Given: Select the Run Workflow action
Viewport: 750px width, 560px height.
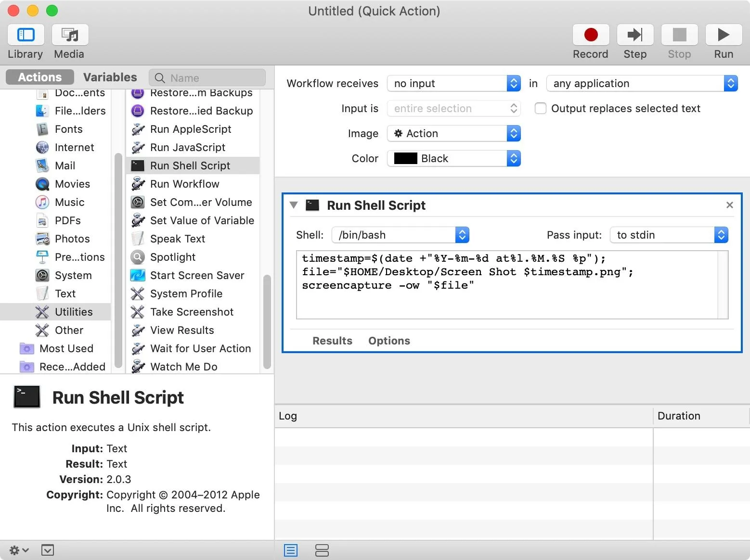Looking at the screenshot, I should point(193,184).
